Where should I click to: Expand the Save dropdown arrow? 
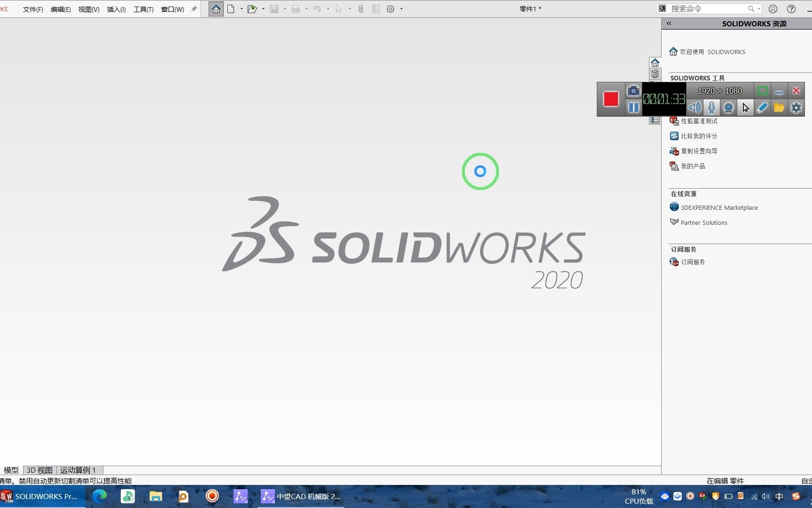tap(285, 9)
